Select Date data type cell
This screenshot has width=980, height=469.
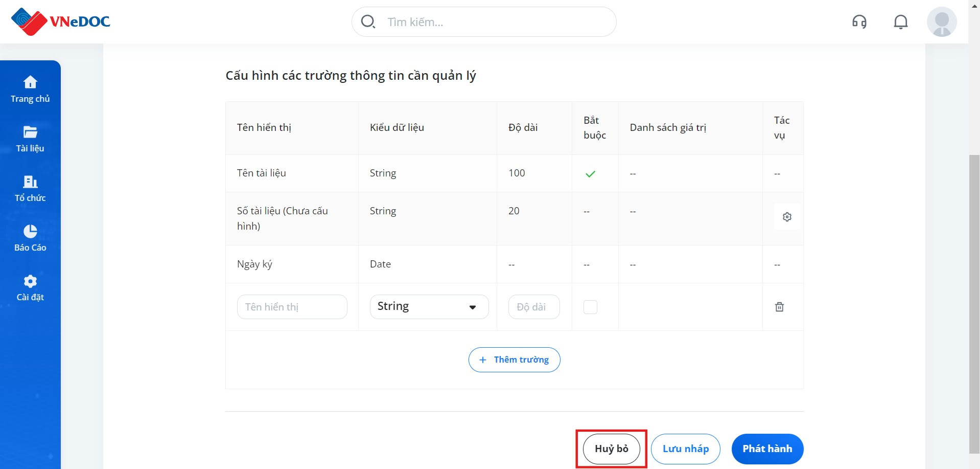pos(428,264)
